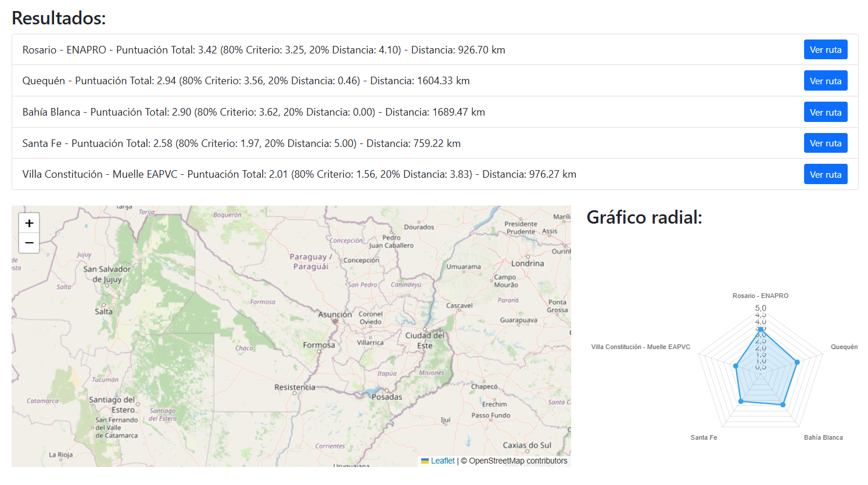Click the Resistencia city label on the map
The width and height of the screenshot is (868, 485).
(x=295, y=387)
